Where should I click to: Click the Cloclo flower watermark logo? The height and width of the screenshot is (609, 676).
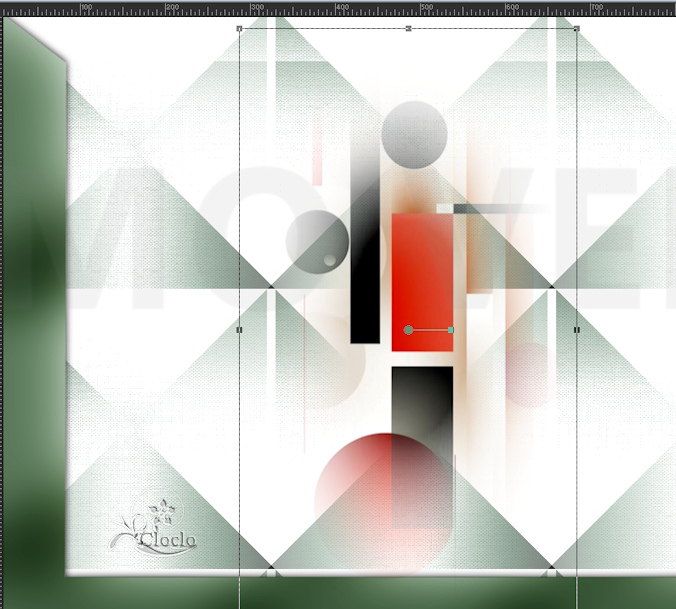coord(154,530)
